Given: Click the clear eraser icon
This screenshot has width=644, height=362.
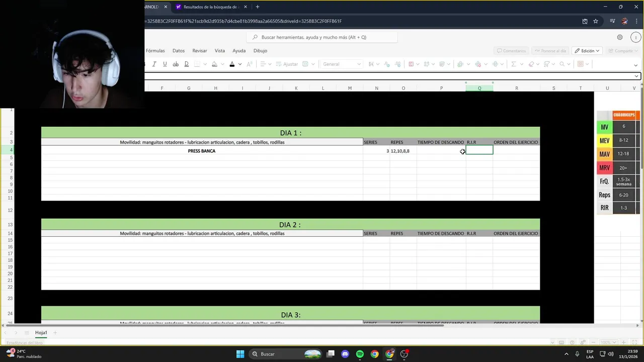Looking at the screenshot, I should (531, 64).
